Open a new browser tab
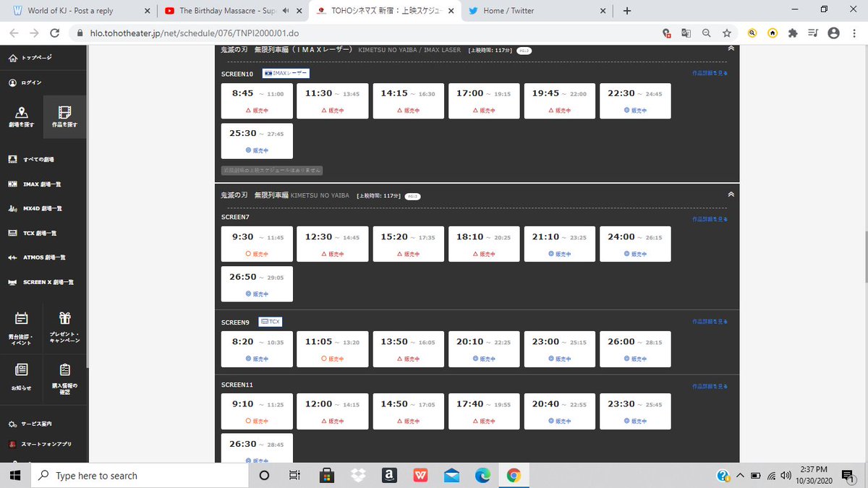The height and width of the screenshot is (488, 868). point(626,11)
